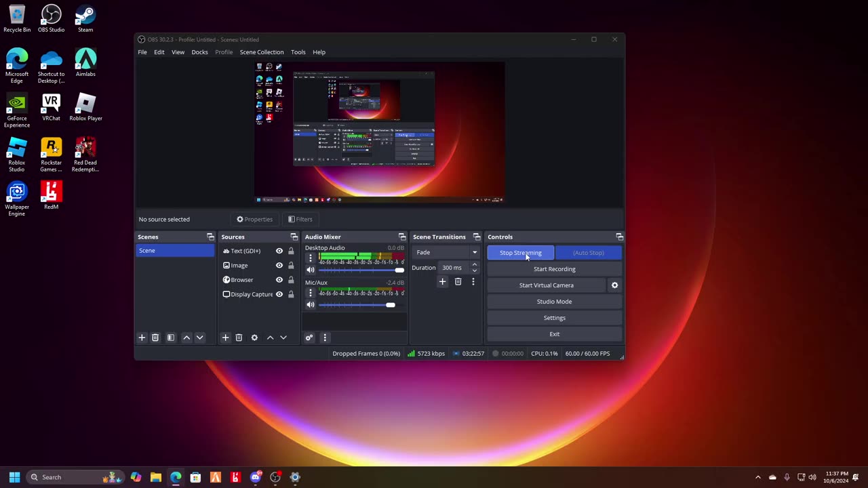
Task: Toggle visibility of Text (GDI+) source
Action: [279, 251]
